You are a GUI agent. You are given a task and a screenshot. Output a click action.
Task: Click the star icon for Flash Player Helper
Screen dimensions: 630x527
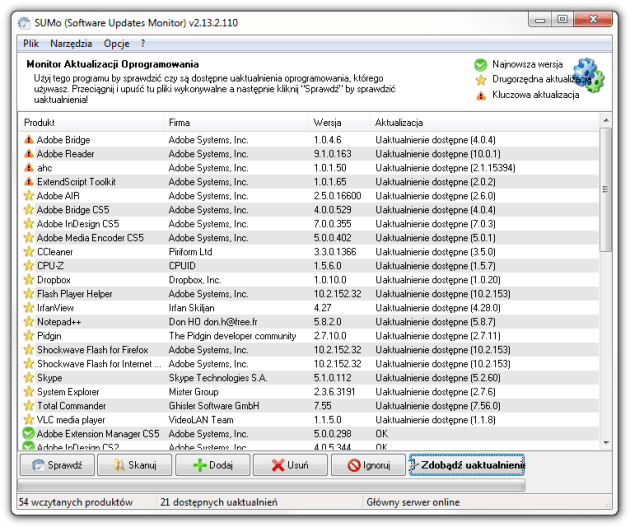[29, 294]
